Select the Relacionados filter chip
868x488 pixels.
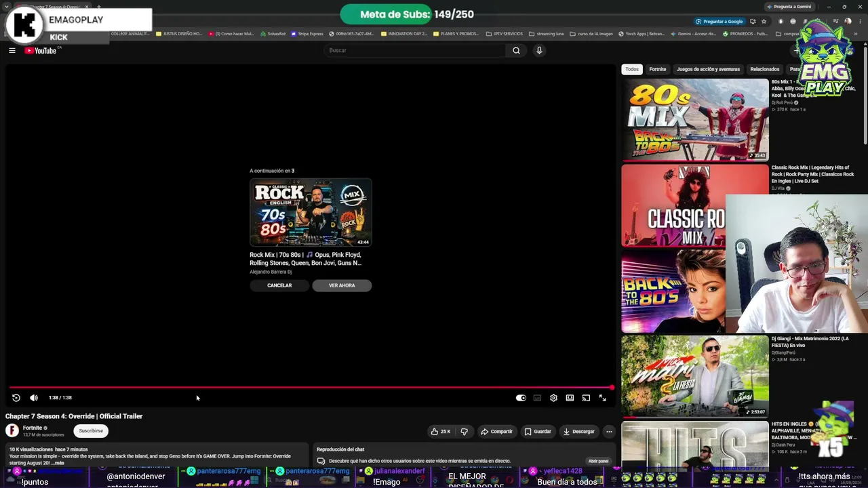click(765, 69)
